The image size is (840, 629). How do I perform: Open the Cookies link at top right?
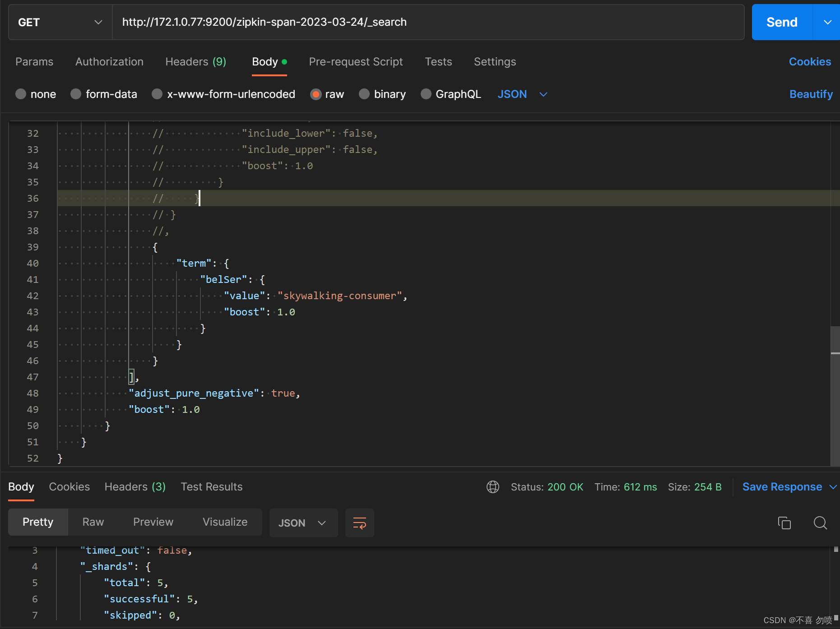coord(810,62)
